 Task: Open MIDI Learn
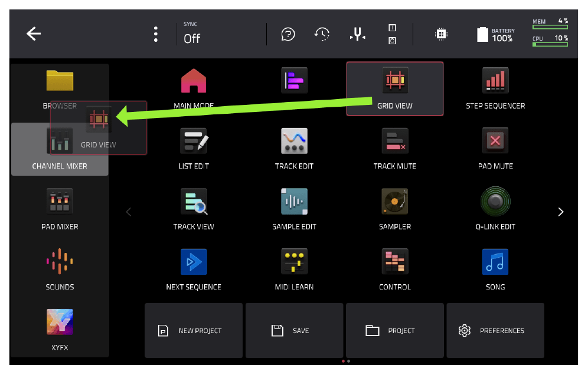[x=295, y=269]
